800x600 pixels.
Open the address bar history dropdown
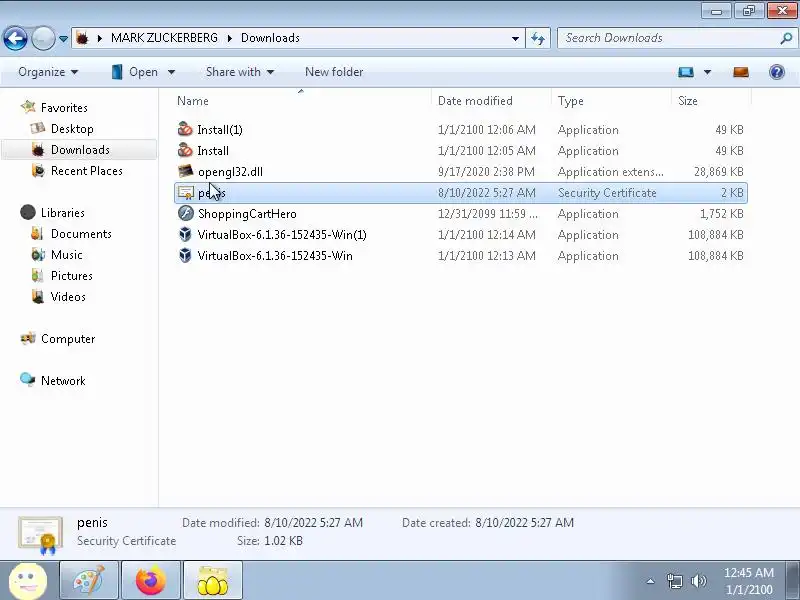click(515, 38)
